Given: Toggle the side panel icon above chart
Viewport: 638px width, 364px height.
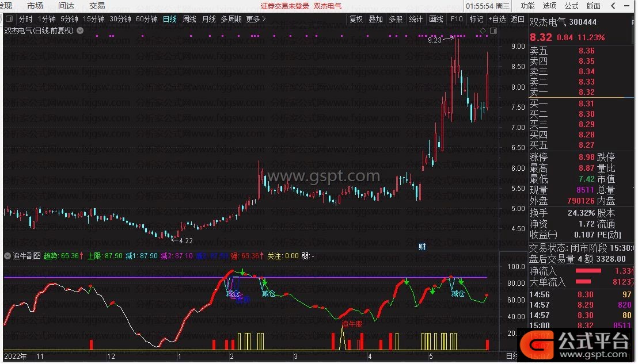Looking at the screenshot, I should click(x=493, y=30).
